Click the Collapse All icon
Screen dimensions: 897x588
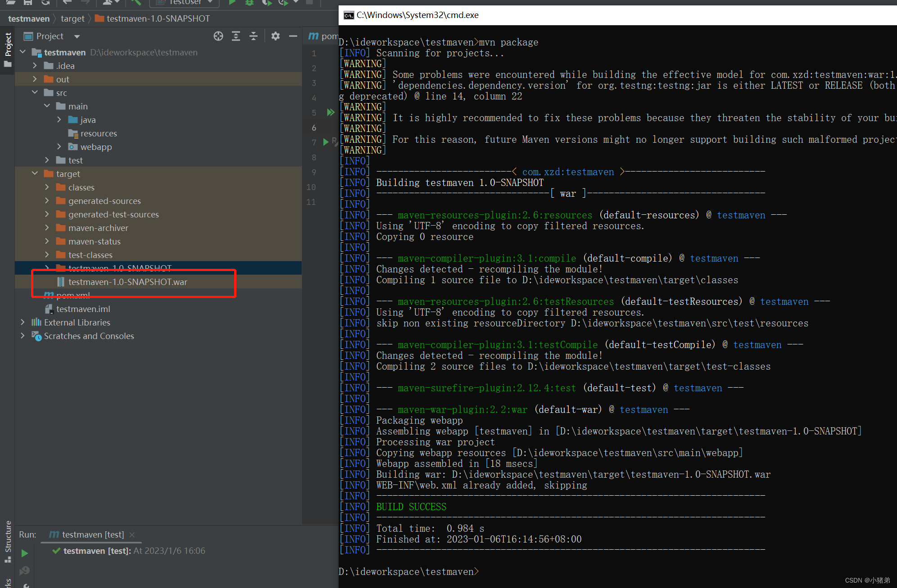[x=254, y=36]
